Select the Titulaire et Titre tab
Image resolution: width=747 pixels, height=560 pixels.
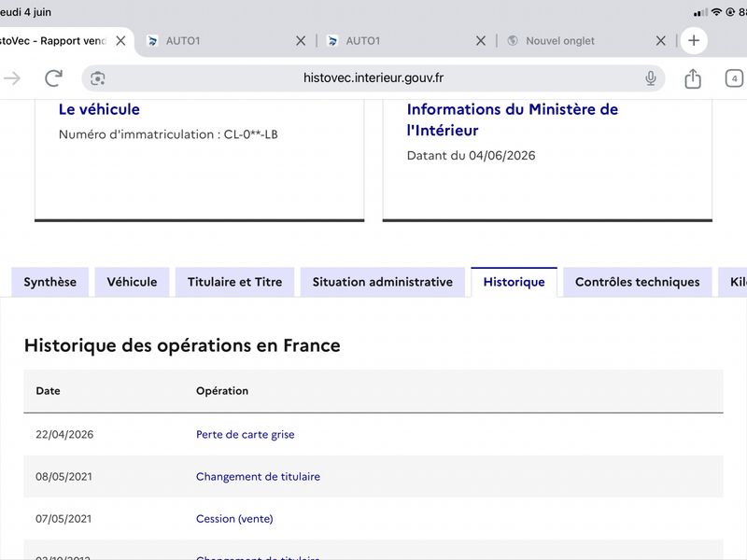tap(235, 282)
